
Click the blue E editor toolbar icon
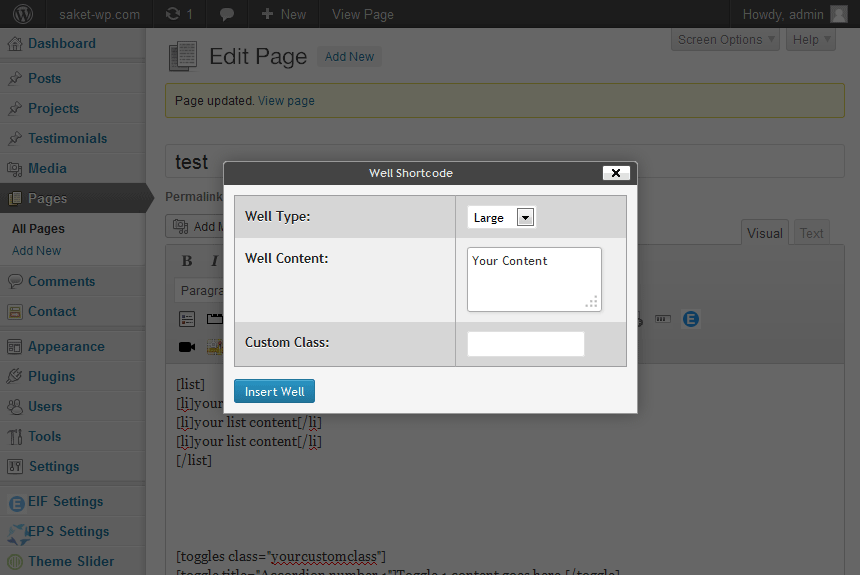(691, 319)
